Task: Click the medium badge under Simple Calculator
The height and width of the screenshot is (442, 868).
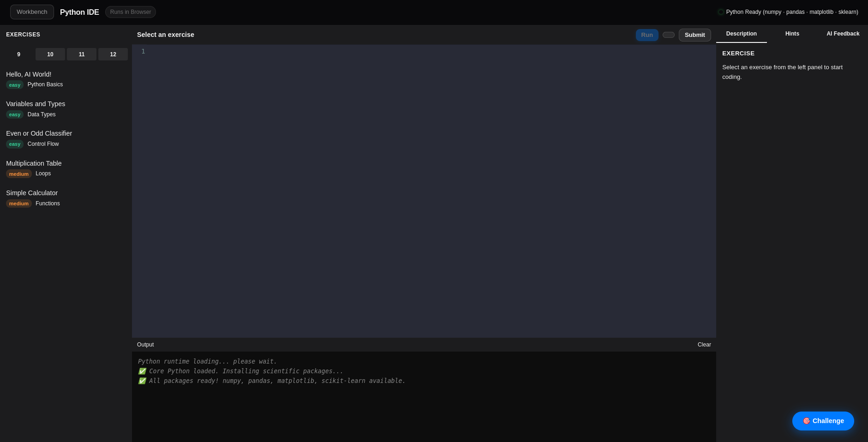Action: [x=18, y=203]
